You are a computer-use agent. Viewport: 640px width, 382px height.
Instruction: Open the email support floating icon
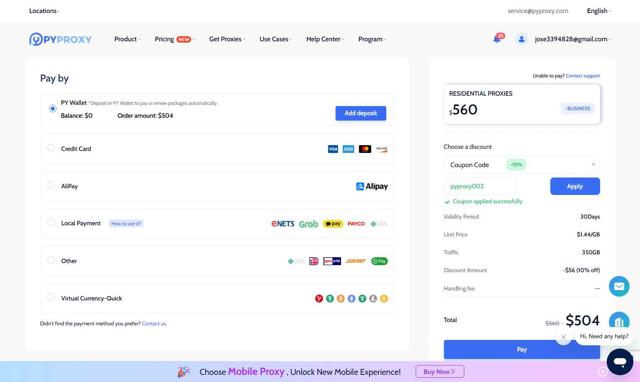tap(619, 286)
